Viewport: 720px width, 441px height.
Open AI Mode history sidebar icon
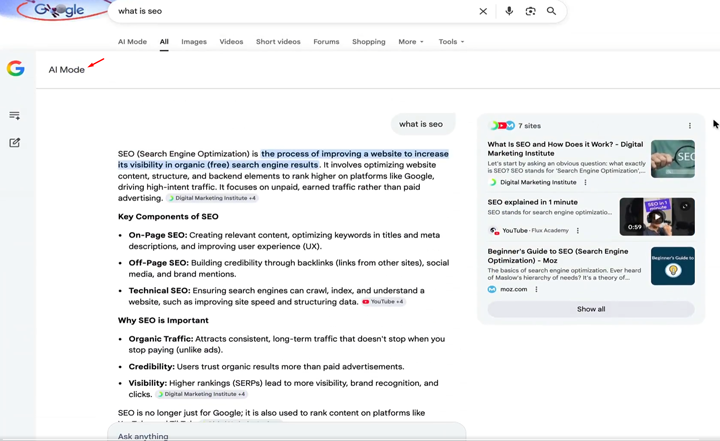15,116
